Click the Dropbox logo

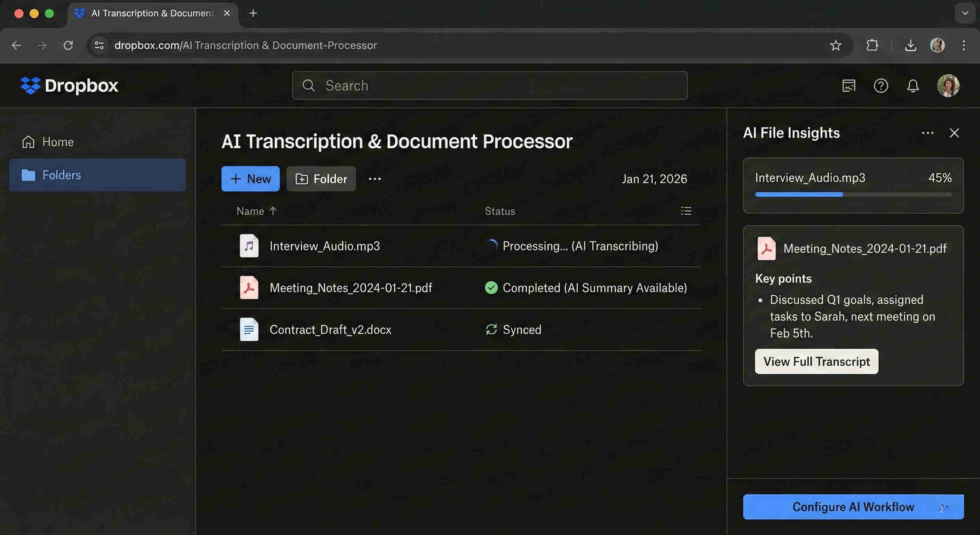click(x=69, y=85)
